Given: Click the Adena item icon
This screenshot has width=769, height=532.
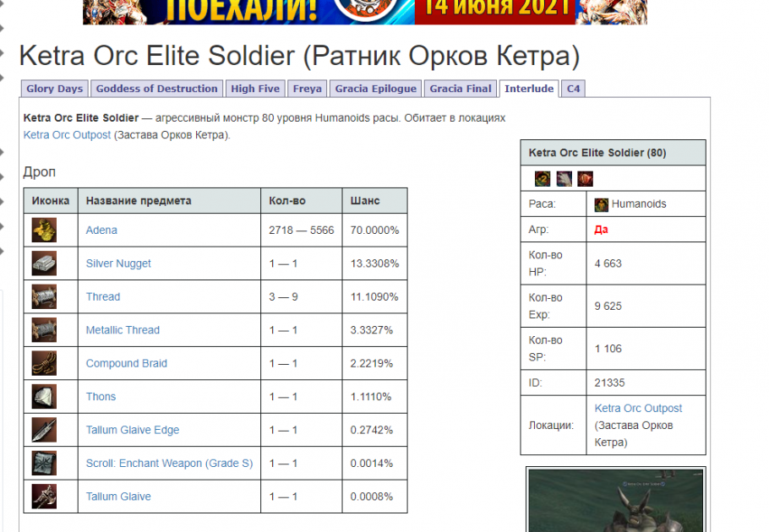Looking at the screenshot, I should pyautogui.click(x=45, y=230).
